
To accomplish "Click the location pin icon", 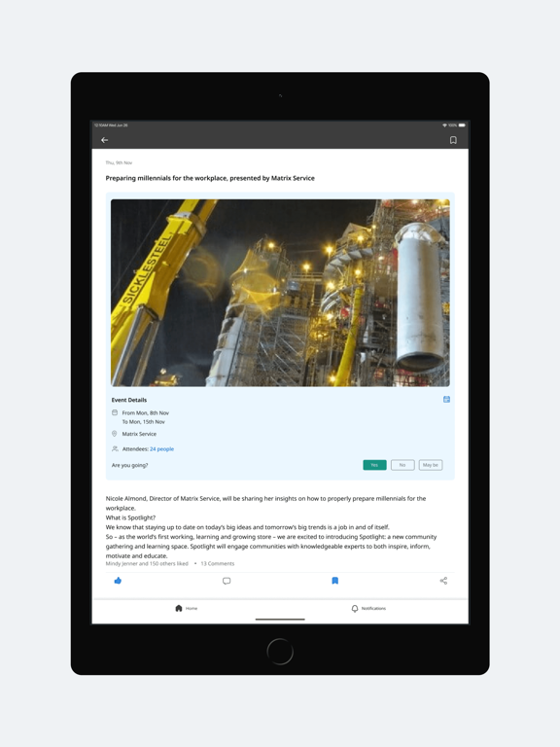I will coord(115,434).
